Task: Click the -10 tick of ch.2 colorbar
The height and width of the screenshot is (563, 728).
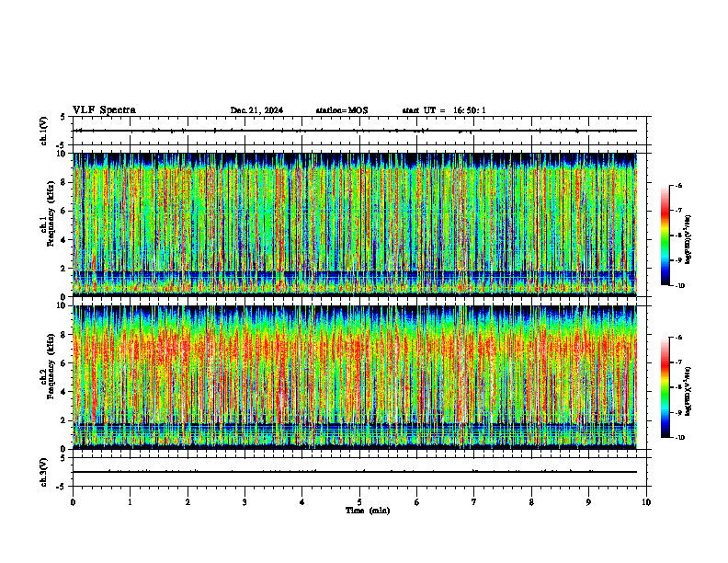Action: [x=679, y=438]
